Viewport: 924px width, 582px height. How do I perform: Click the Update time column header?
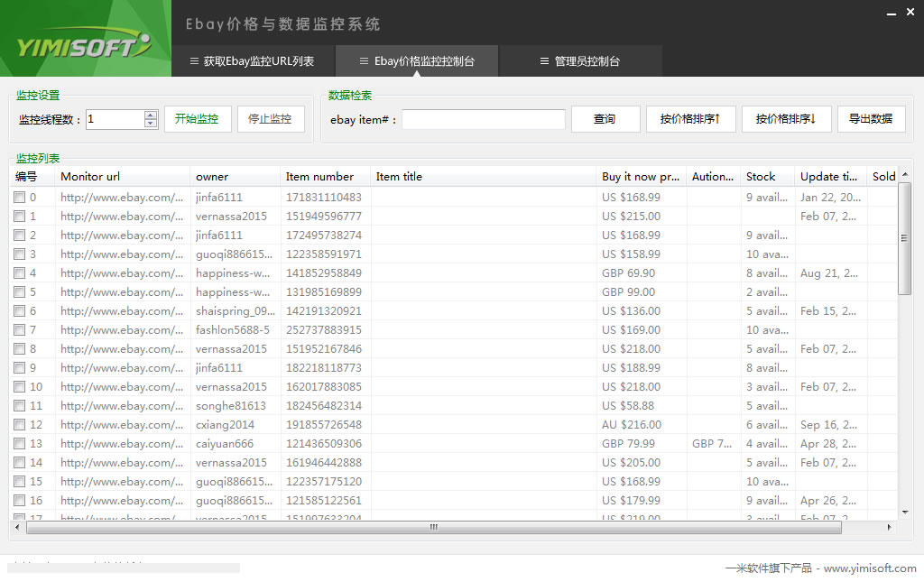[x=830, y=177]
